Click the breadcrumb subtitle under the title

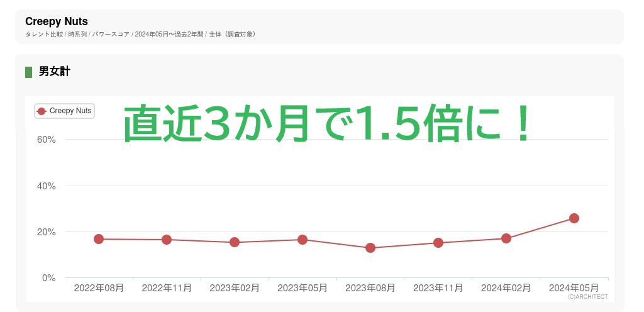pyautogui.click(x=140, y=34)
